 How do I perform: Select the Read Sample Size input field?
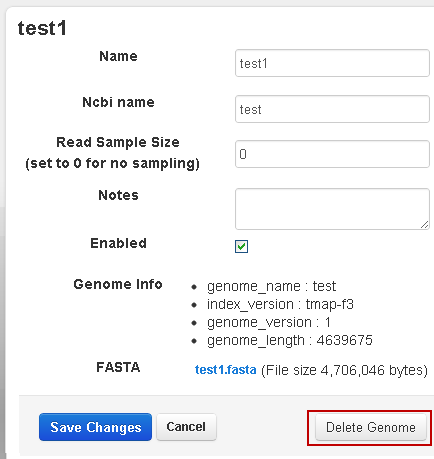tap(332, 154)
